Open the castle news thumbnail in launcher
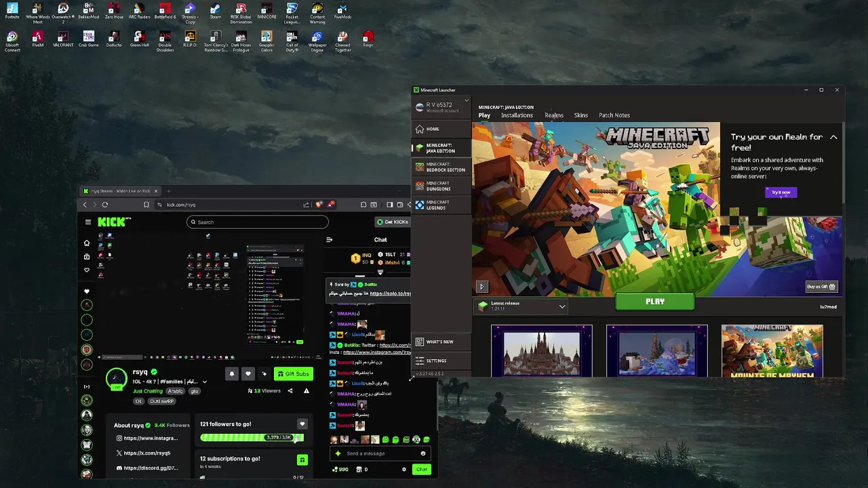868x488 pixels. coord(542,350)
